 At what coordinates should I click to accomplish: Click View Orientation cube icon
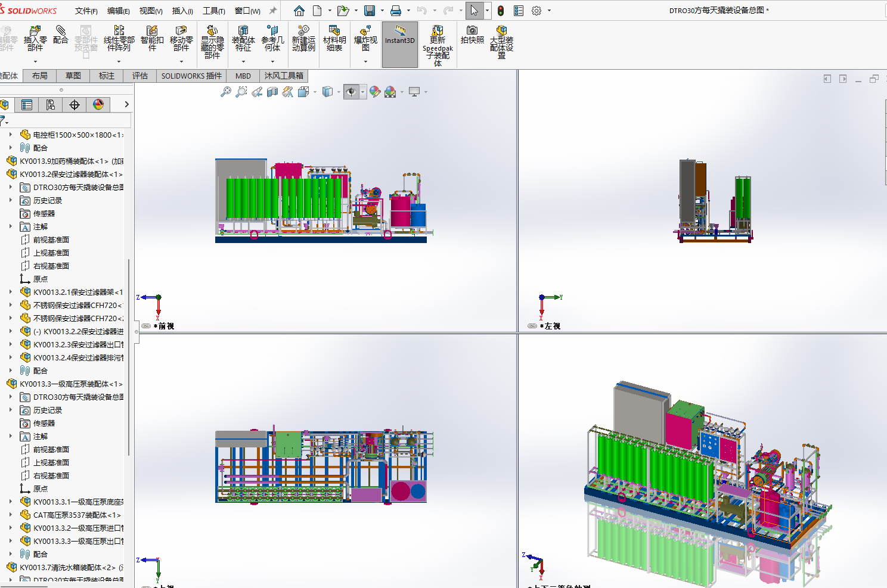click(x=303, y=92)
